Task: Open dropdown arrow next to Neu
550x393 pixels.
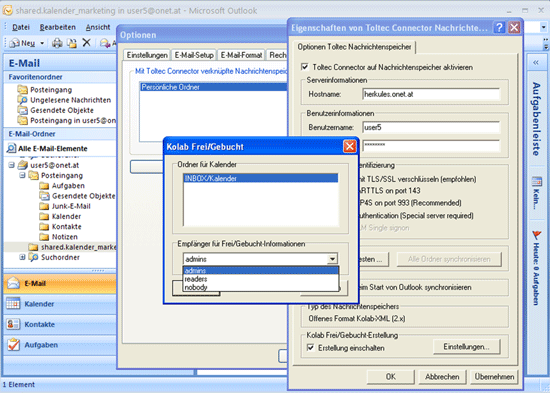Action: coord(42,43)
